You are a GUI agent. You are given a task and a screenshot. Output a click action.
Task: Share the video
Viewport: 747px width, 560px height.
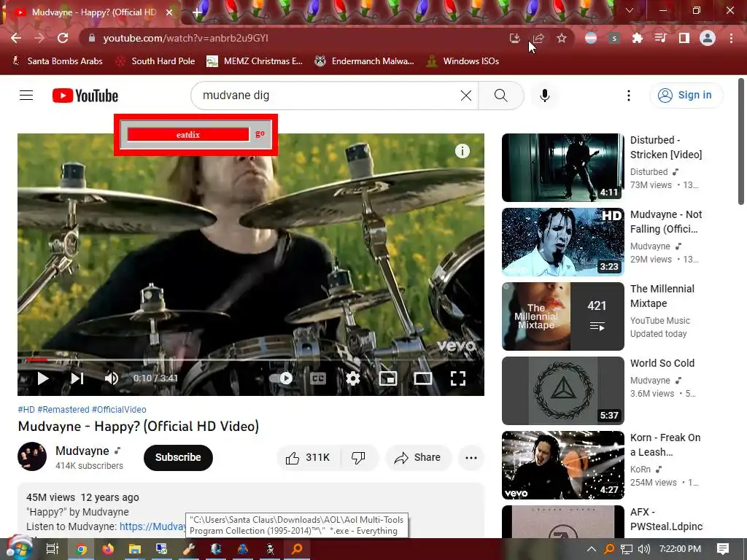click(417, 458)
